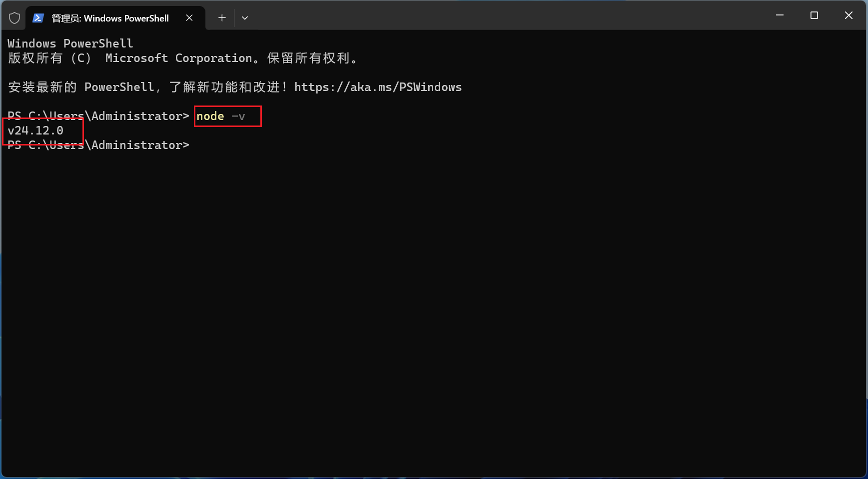Open a new tab with plus button
Viewport: 868px width, 479px height.
222,18
